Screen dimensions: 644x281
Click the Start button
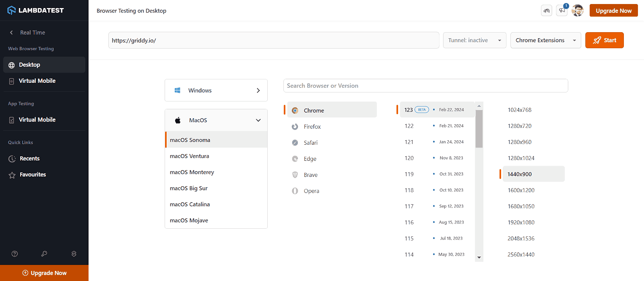pos(604,40)
